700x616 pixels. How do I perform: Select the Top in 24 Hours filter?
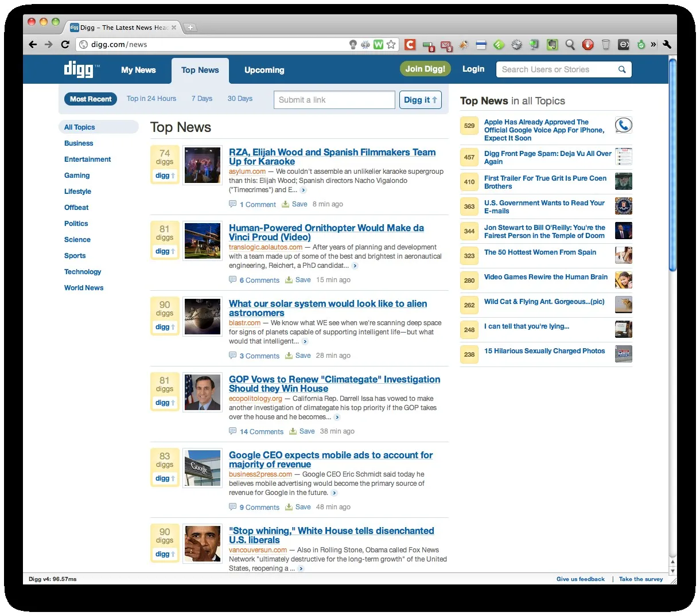151,99
